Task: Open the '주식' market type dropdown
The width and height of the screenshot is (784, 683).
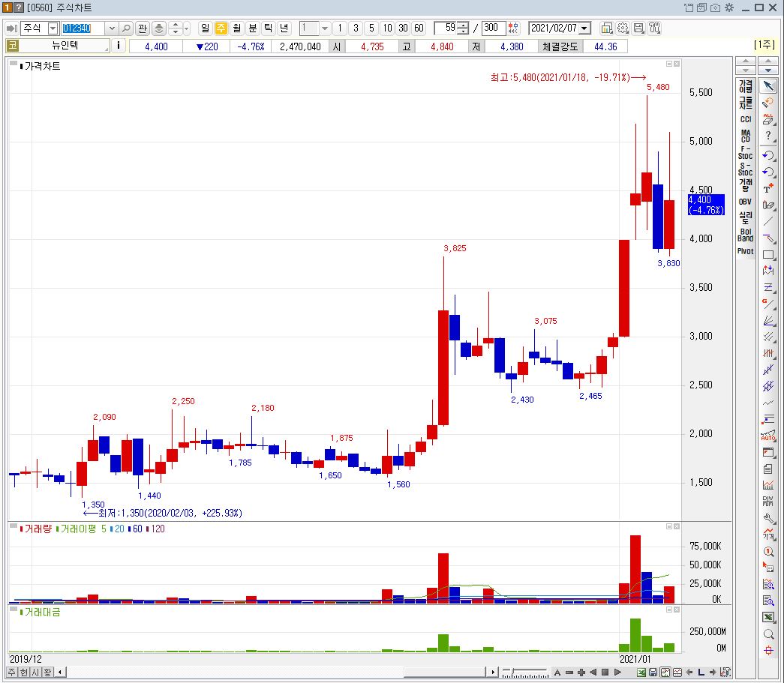Action: point(53,28)
